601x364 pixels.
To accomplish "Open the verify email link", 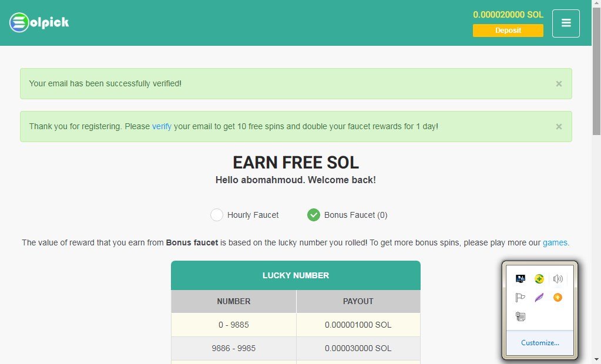I will point(162,126).
